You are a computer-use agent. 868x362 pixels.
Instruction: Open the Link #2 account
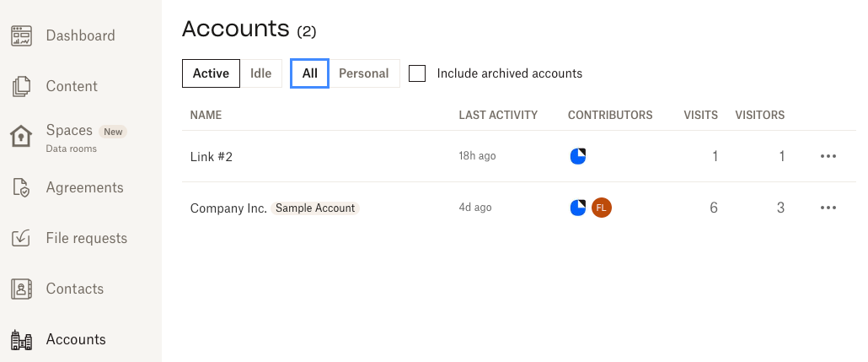tap(211, 156)
